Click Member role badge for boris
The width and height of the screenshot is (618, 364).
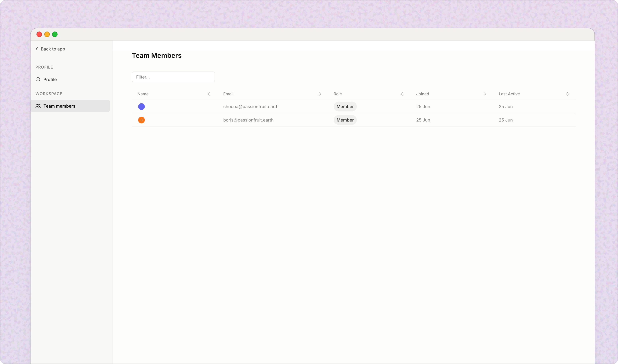[345, 120]
